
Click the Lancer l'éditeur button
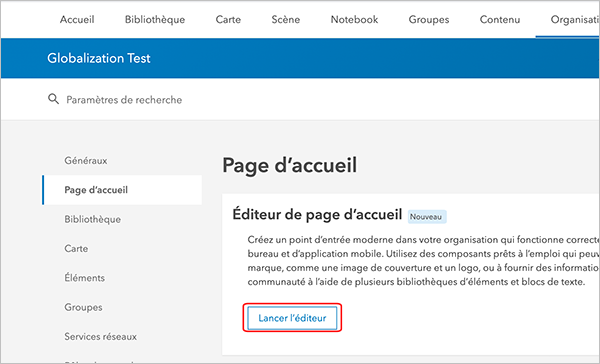[x=292, y=318]
